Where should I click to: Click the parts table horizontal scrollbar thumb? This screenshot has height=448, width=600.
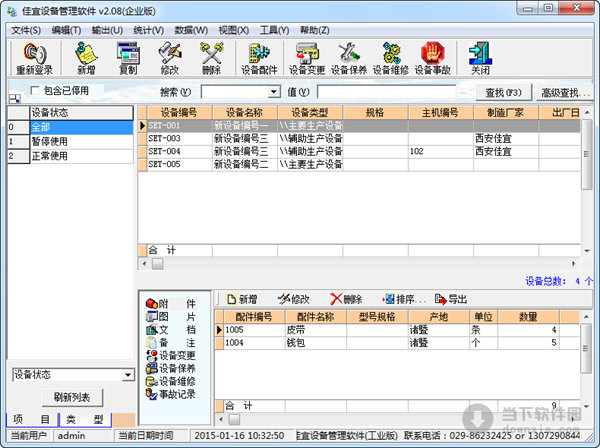click(x=234, y=419)
